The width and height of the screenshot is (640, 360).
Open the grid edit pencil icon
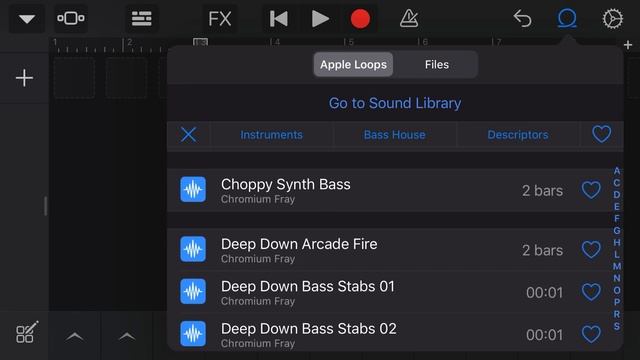pos(27,332)
